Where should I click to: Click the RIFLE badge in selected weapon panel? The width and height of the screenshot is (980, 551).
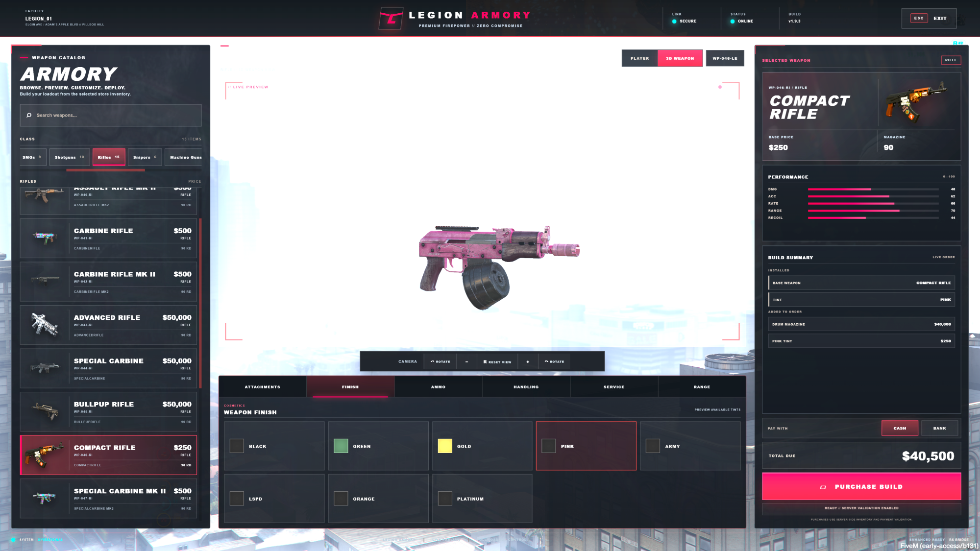coord(951,60)
